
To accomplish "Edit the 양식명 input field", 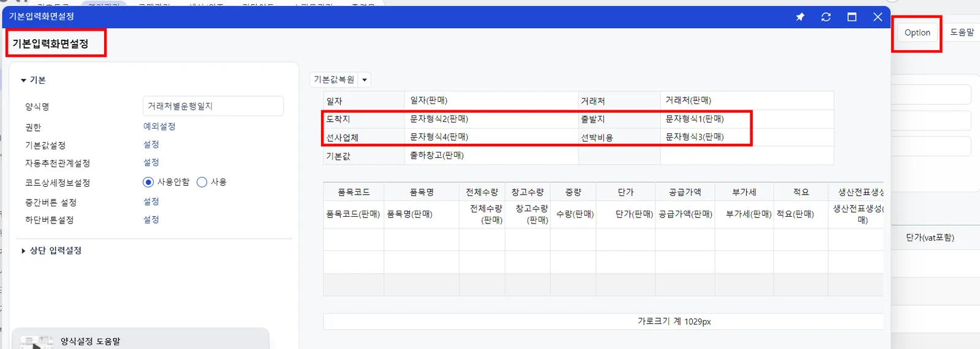I will click(x=213, y=106).
